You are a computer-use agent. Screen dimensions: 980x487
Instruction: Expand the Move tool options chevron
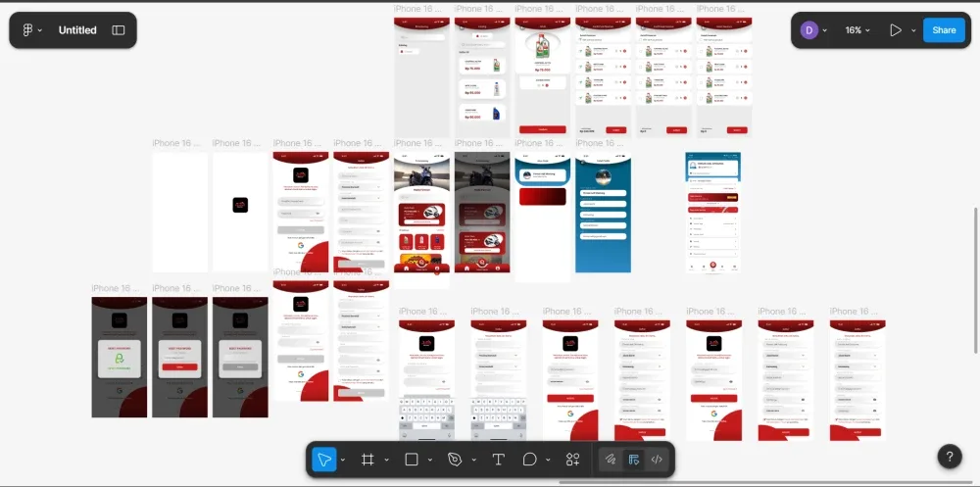pyautogui.click(x=342, y=461)
